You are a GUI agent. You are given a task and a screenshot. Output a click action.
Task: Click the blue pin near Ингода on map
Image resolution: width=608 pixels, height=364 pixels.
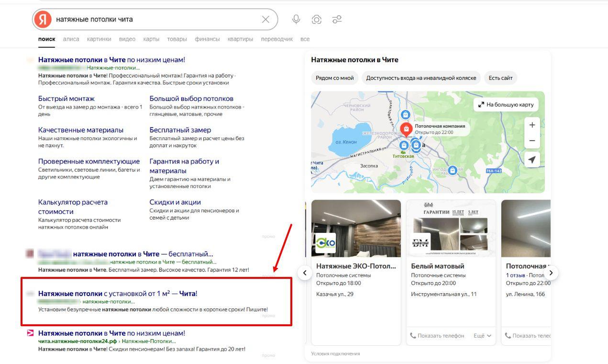(x=453, y=171)
